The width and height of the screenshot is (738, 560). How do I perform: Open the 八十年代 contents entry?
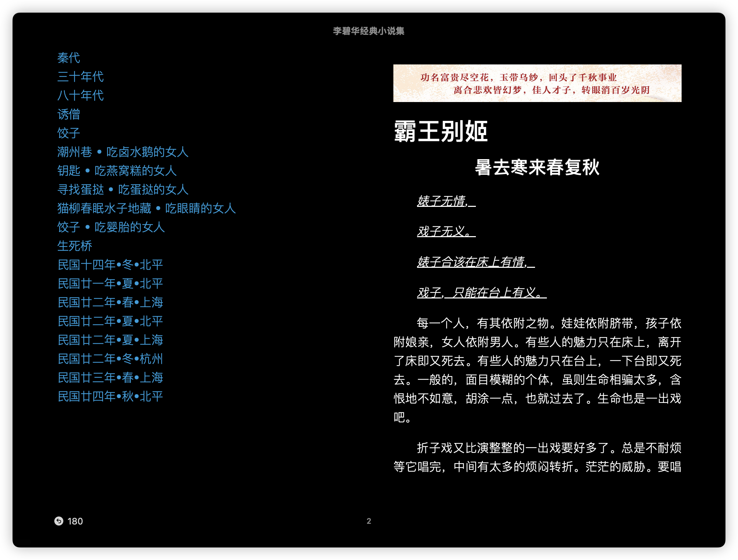(x=80, y=95)
